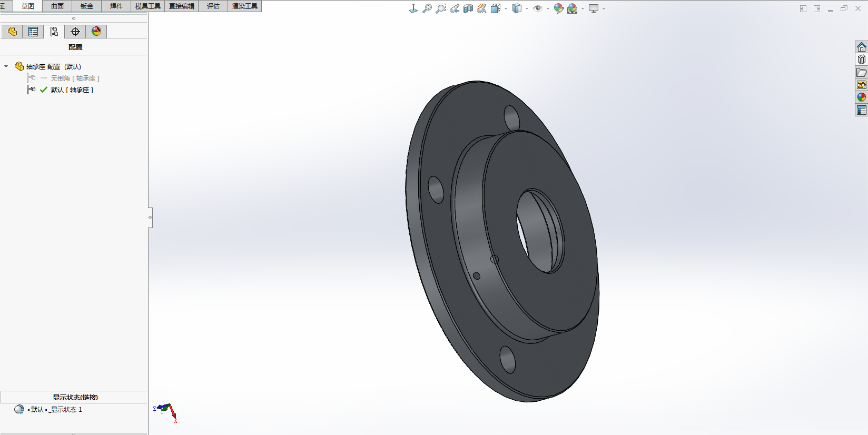The width and height of the screenshot is (868, 435).
Task: Expand the Hide/Show Items dropdown arrow
Action: pos(548,8)
